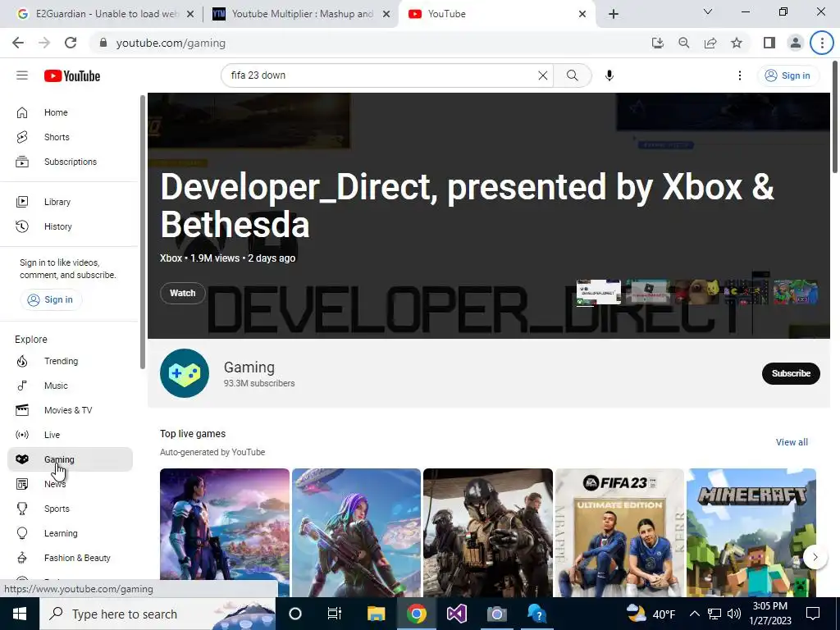This screenshot has height=630, width=840.
Task: Open the soldiers game thumbnail
Action: pos(488,532)
